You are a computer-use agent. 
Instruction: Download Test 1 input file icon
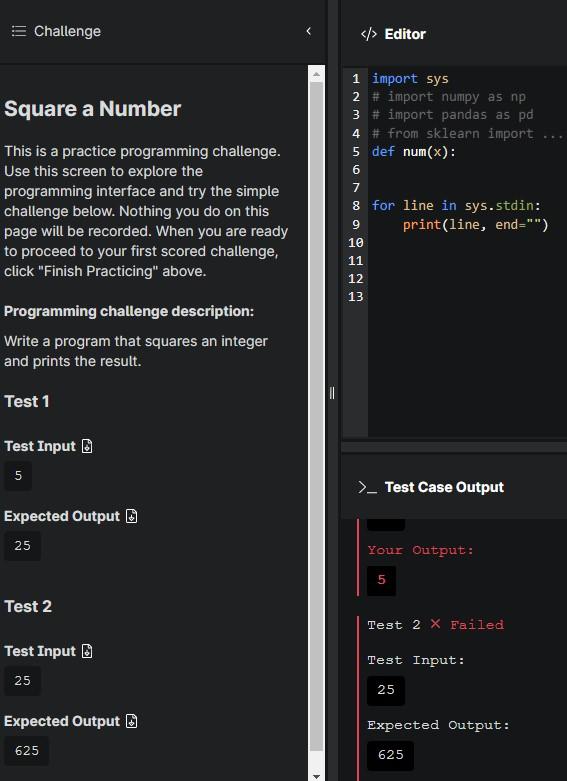(87, 446)
